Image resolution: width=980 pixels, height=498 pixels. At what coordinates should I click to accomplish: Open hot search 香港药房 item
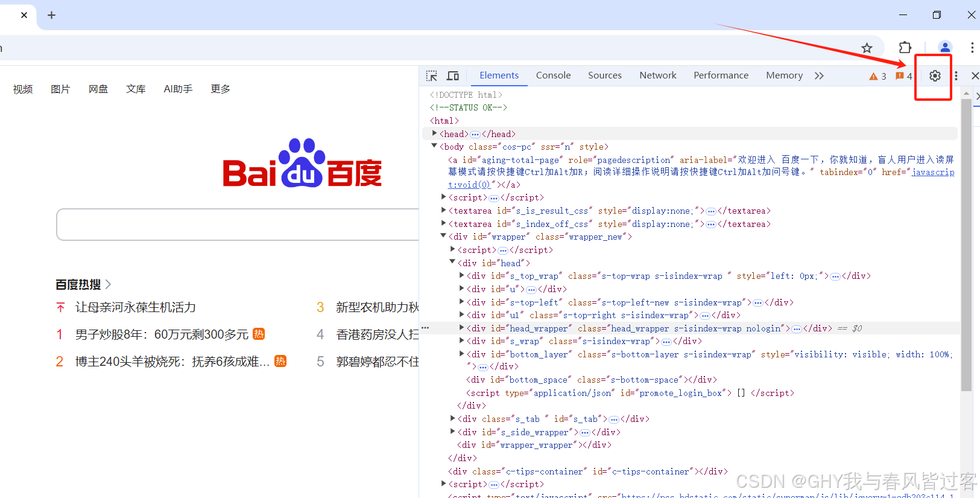pos(377,334)
